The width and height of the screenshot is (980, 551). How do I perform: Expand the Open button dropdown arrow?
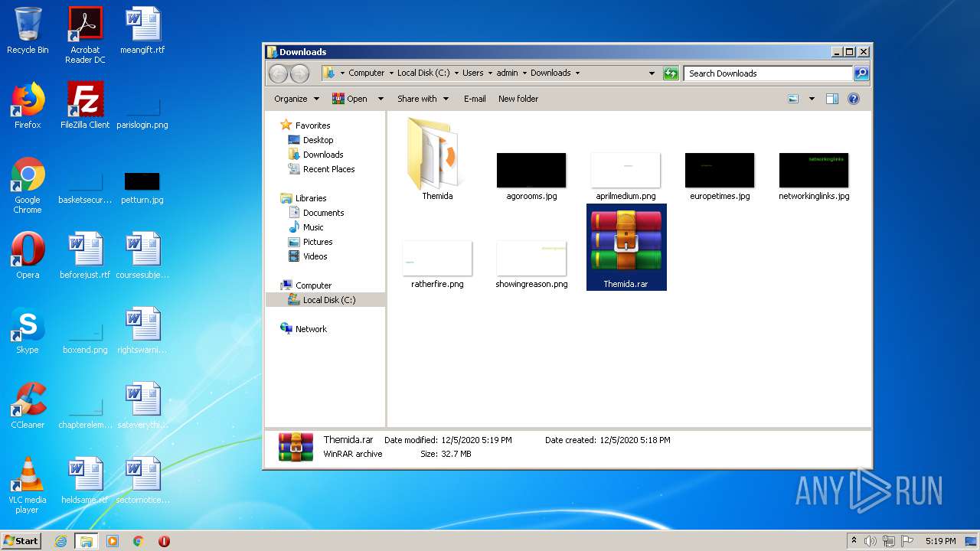point(379,99)
